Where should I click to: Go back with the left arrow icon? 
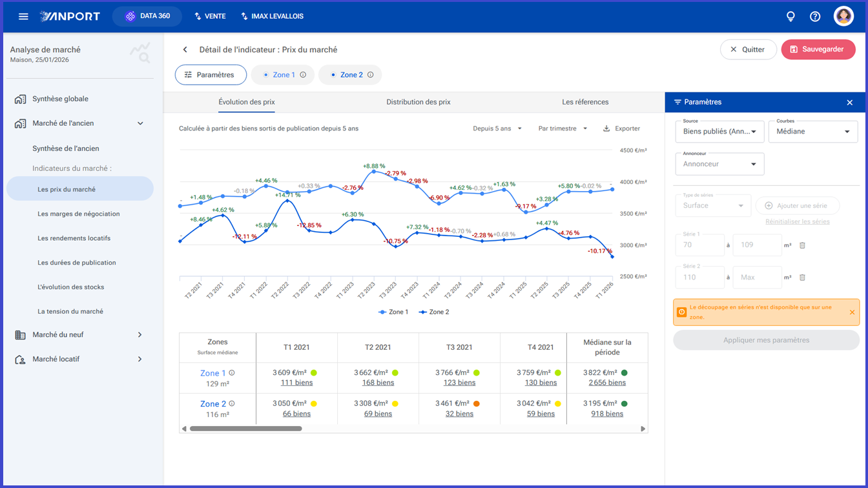185,50
